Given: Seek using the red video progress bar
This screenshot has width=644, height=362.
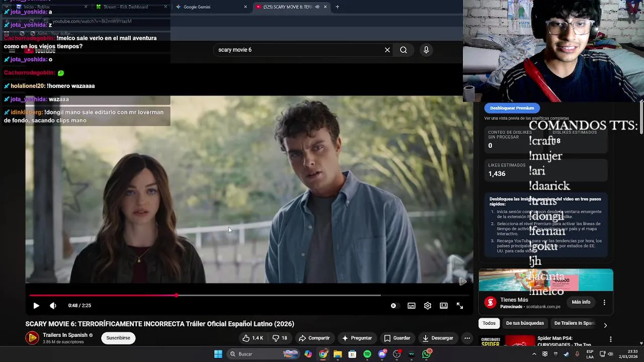Looking at the screenshot, I should coord(250,295).
